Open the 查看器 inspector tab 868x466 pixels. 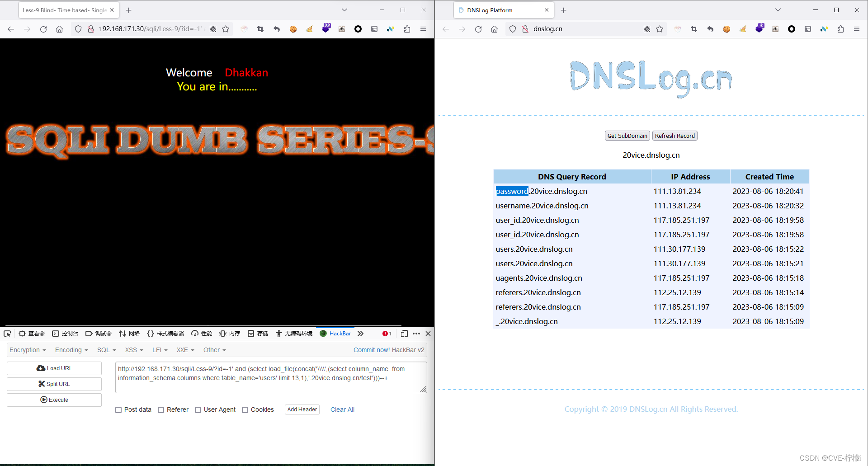tap(32, 334)
